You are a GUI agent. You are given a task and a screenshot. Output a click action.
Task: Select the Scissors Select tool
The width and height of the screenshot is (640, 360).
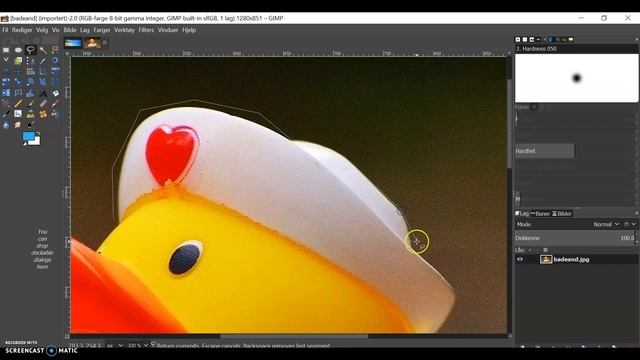click(6, 61)
